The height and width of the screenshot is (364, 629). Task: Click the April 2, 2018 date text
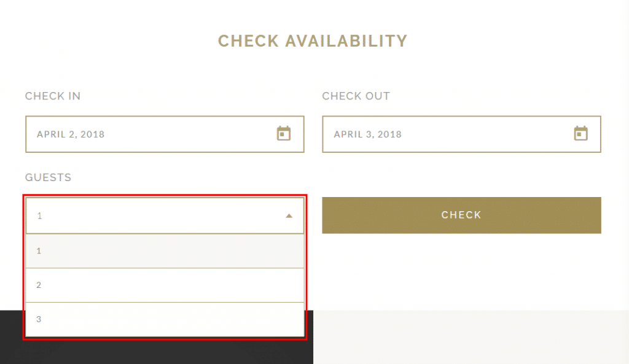71,134
